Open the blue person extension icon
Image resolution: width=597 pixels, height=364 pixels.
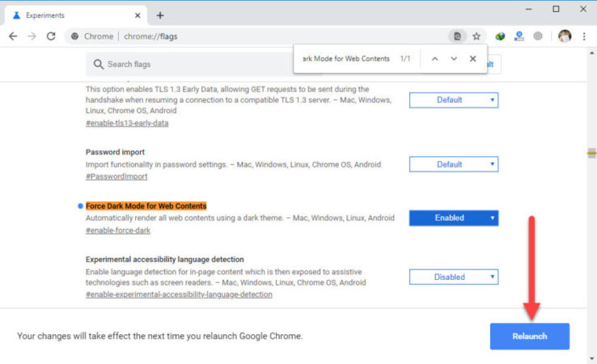(519, 36)
